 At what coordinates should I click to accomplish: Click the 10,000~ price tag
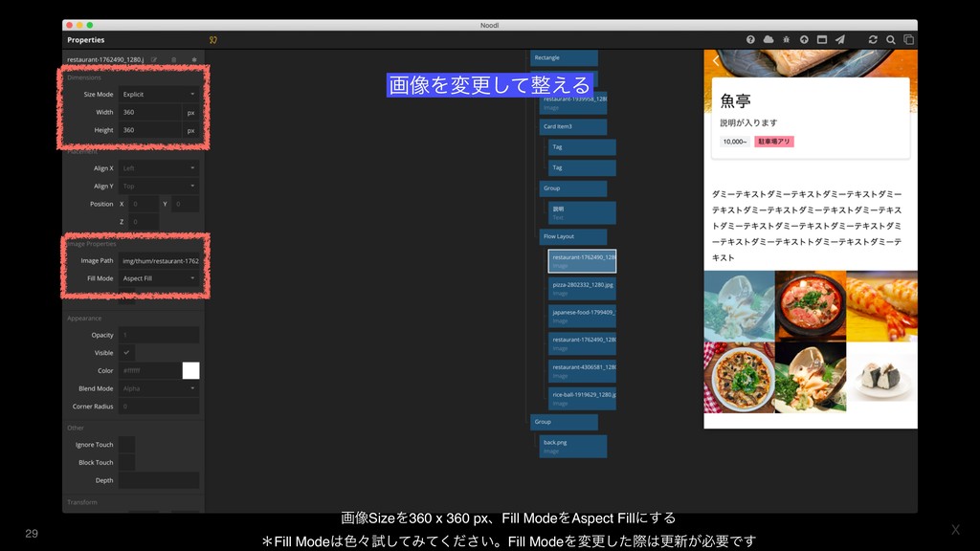point(735,142)
